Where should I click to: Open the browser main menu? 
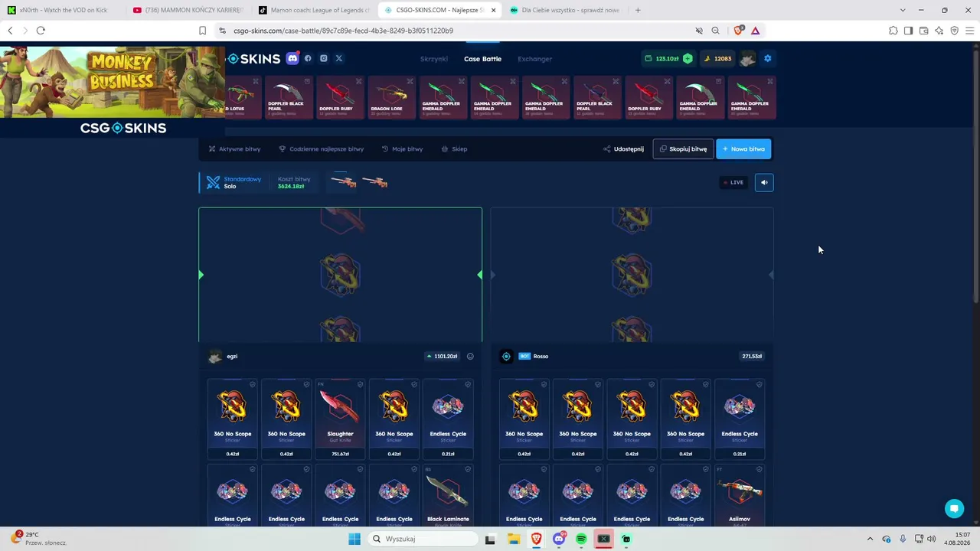coord(969,31)
